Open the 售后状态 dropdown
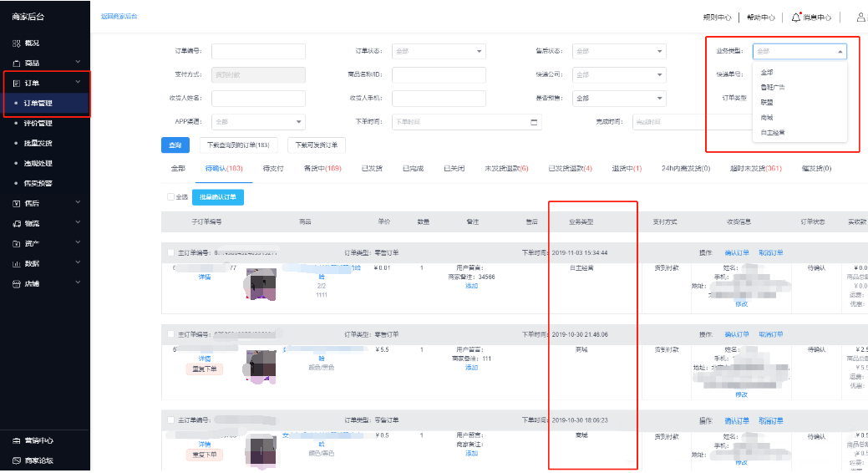 pyautogui.click(x=619, y=51)
